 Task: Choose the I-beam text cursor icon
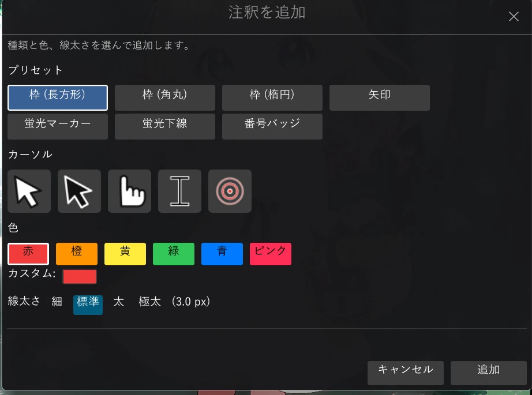(180, 191)
